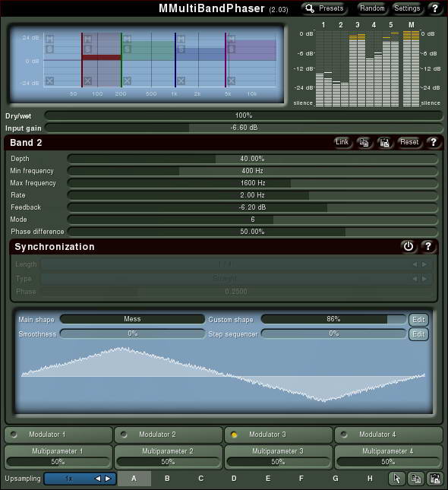Open the main help question mark

[434, 8]
